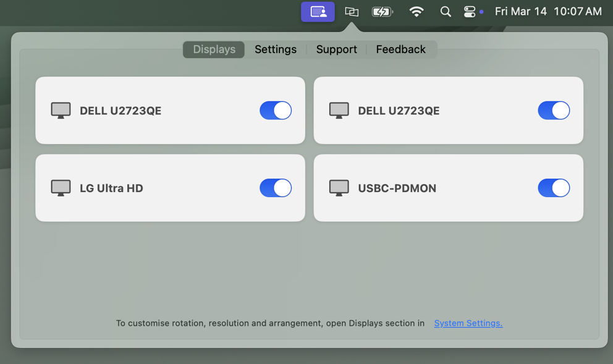This screenshot has width=613, height=364.
Task: Click the battery charging status icon
Action: click(383, 12)
